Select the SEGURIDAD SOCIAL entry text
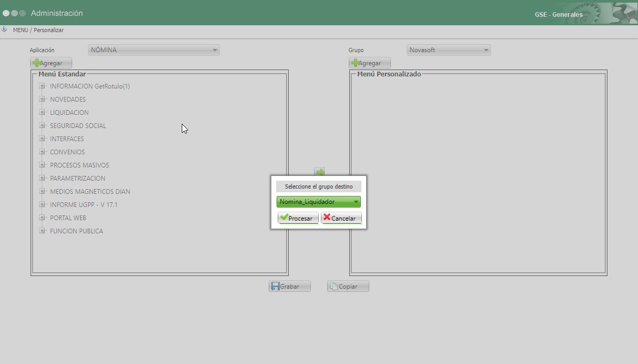638x364 pixels. (78, 125)
